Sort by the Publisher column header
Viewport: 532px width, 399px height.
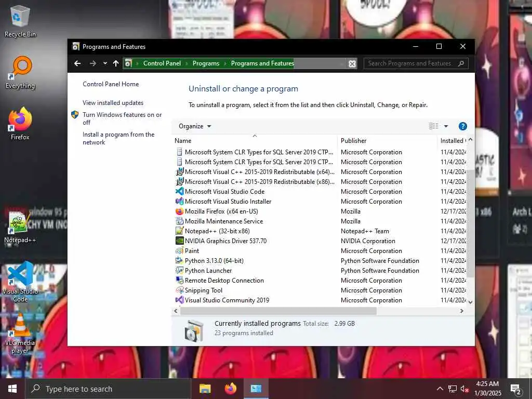click(387, 140)
